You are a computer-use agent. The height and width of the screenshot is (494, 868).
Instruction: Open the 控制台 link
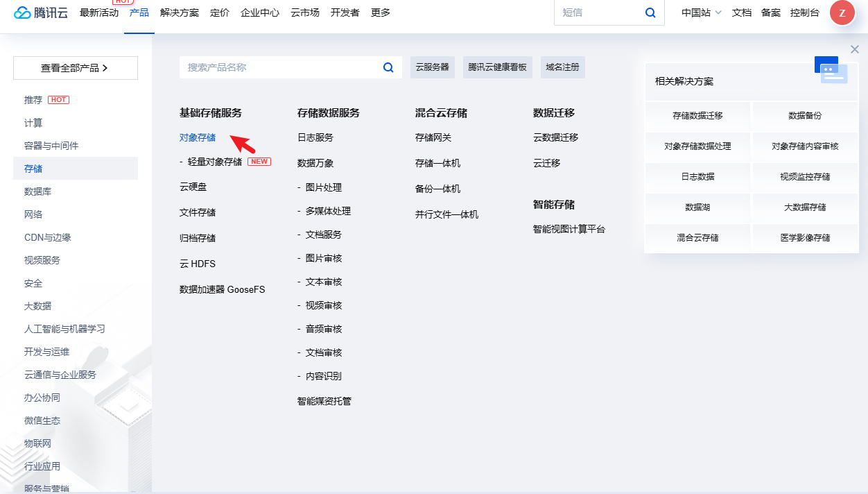805,12
